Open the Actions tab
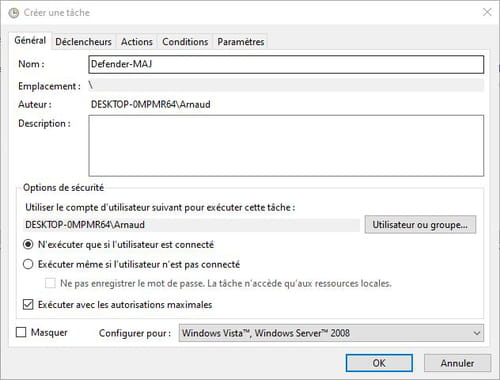 pyautogui.click(x=137, y=42)
